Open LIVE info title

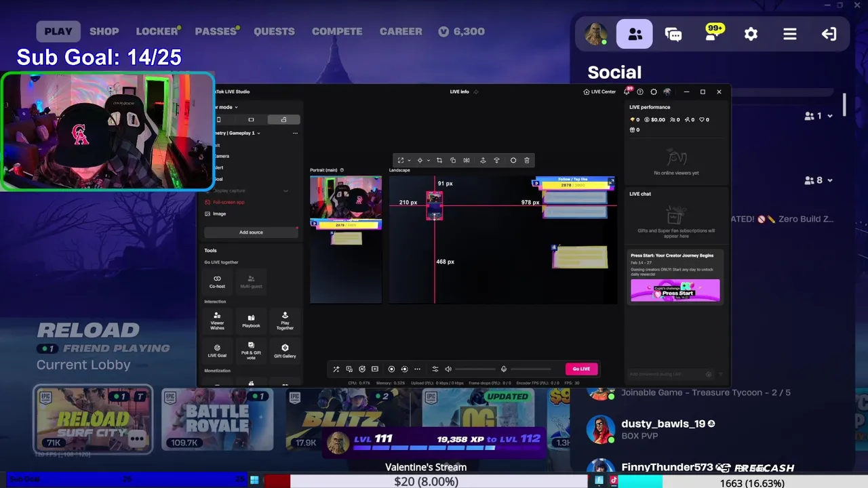(459, 91)
